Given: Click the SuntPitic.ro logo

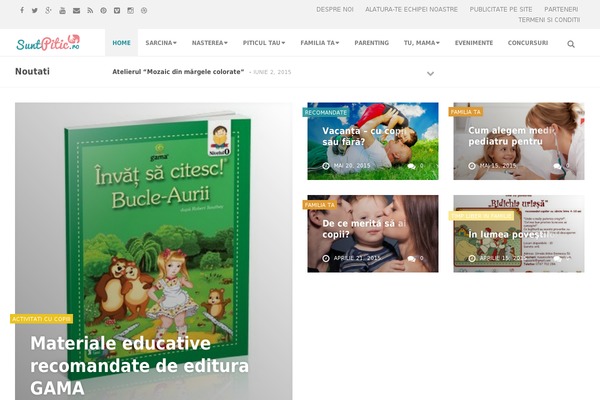Looking at the screenshot, I should 48,43.
